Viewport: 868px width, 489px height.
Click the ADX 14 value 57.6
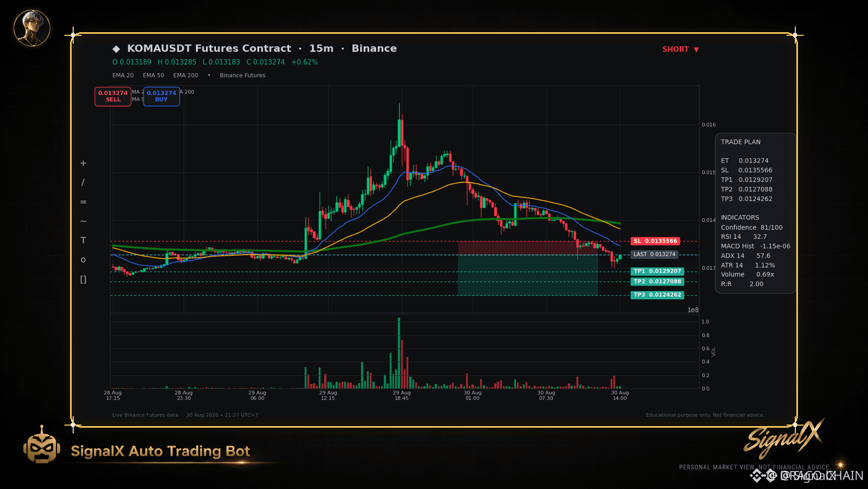pyautogui.click(x=763, y=256)
